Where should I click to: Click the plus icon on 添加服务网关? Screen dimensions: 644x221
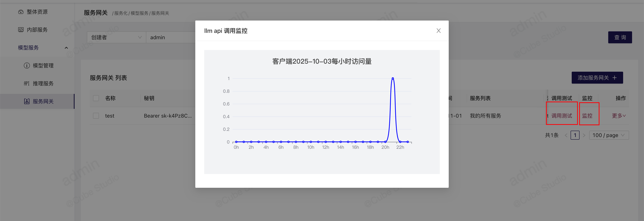coord(615,78)
